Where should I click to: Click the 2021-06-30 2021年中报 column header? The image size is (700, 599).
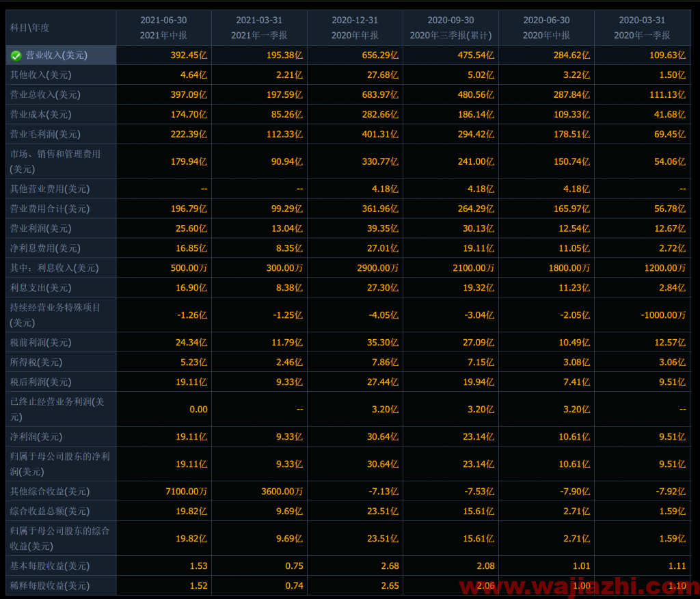tap(163, 28)
